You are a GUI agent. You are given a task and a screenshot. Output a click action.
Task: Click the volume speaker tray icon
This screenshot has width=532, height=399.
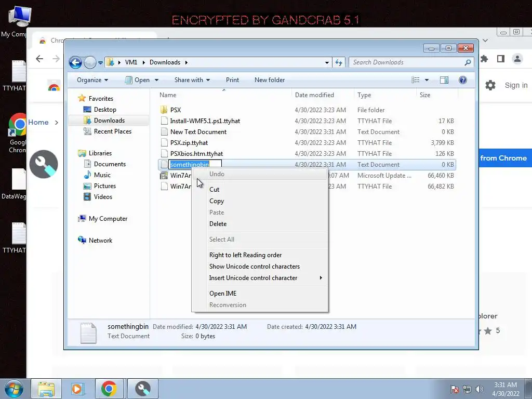coord(480,389)
